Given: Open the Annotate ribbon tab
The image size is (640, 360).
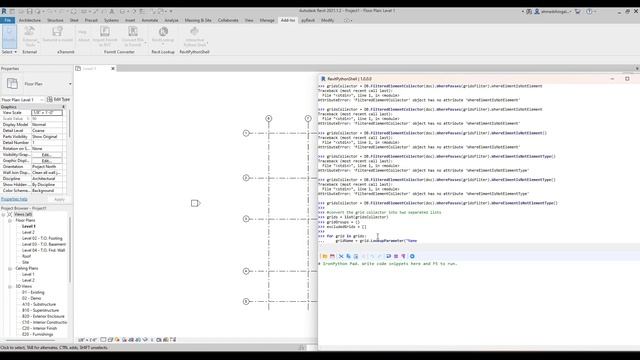Looking at the screenshot, I should 150,20.
